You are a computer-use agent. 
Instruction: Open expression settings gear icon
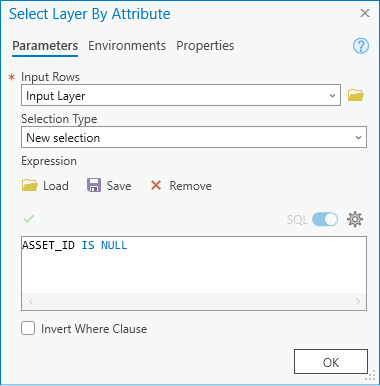(355, 219)
